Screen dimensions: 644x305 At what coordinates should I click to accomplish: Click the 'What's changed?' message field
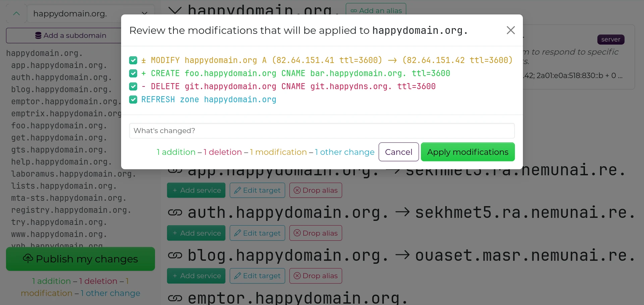(322, 131)
